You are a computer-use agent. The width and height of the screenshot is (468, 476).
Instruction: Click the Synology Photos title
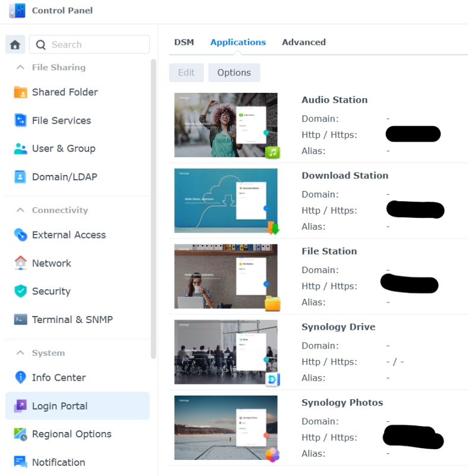342,403
